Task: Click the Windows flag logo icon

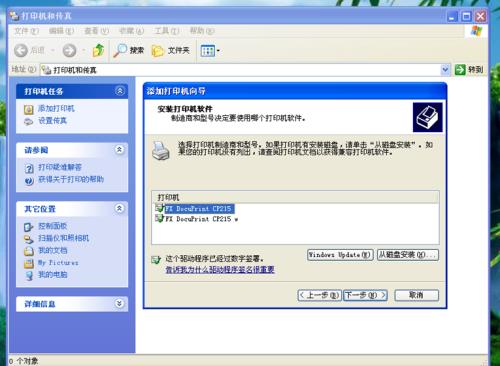Action: pyautogui.click(x=476, y=31)
